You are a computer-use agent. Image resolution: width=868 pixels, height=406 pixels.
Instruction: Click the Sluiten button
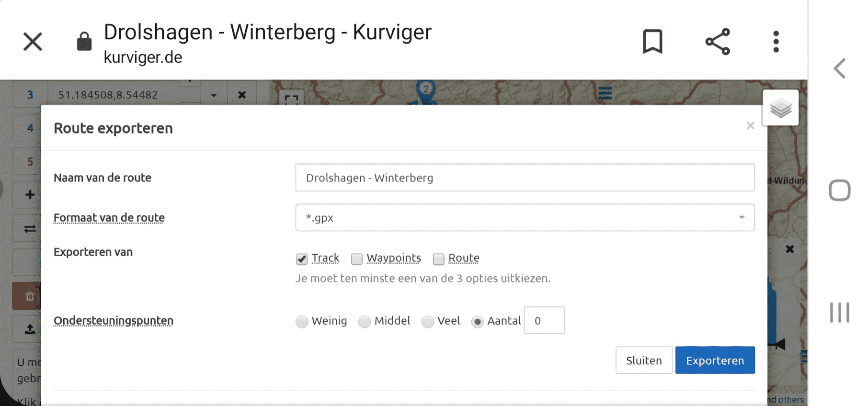[644, 360]
